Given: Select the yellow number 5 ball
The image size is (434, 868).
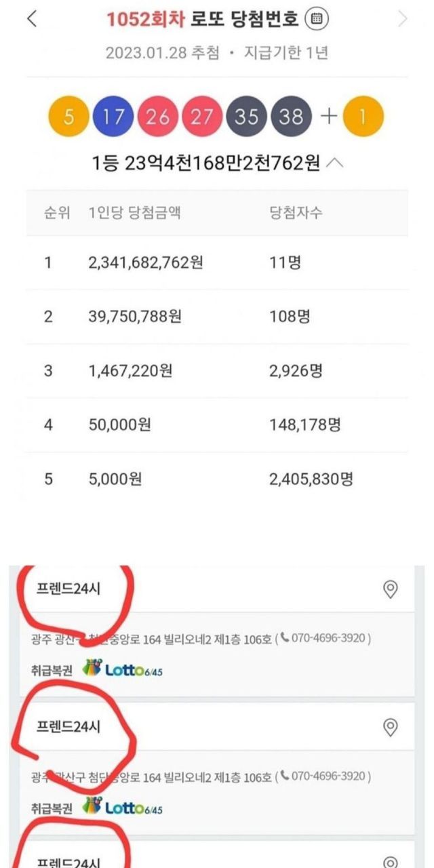Looking at the screenshot, I should click(68, 117).
